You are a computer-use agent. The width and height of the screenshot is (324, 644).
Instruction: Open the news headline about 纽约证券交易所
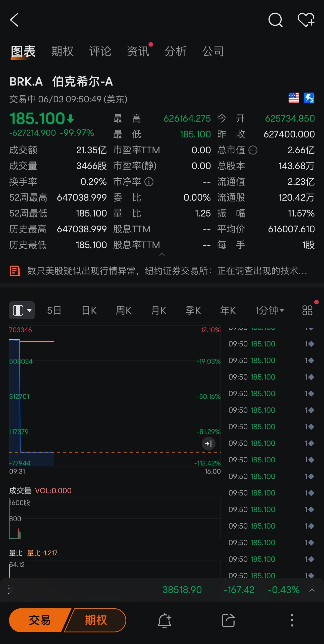tap(167, 271)
